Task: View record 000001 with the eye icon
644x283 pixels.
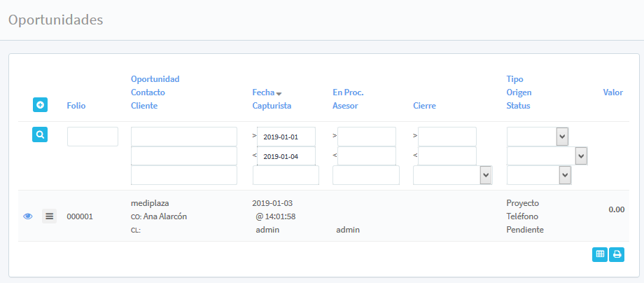Action: click(x=28, y=216)
